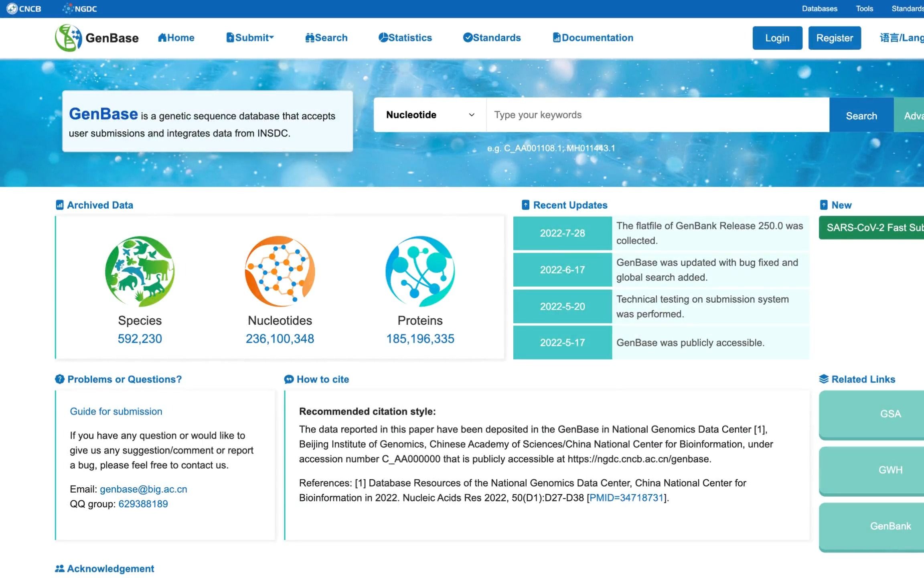Click the QQ group 629388189 link
Image resolution: width=924 pixels, height=578 pixels.
point(143,504)
